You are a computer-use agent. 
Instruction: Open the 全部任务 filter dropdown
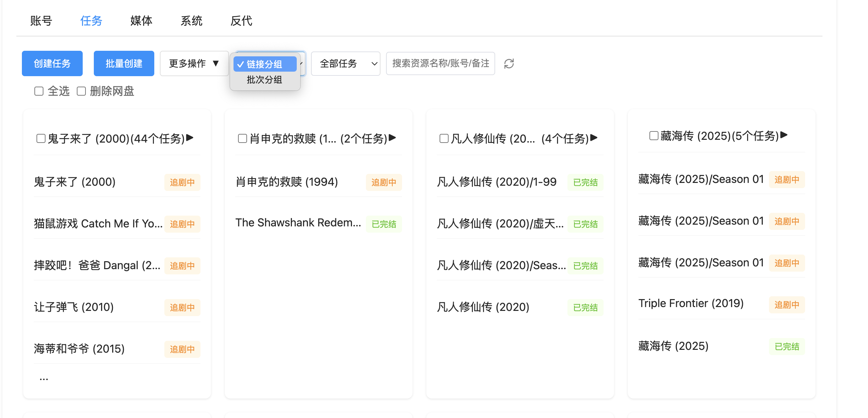click(345, 63)
